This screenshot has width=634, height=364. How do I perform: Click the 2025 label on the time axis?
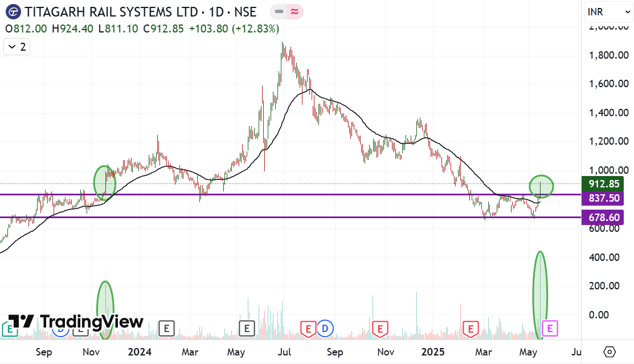(433, 352)
